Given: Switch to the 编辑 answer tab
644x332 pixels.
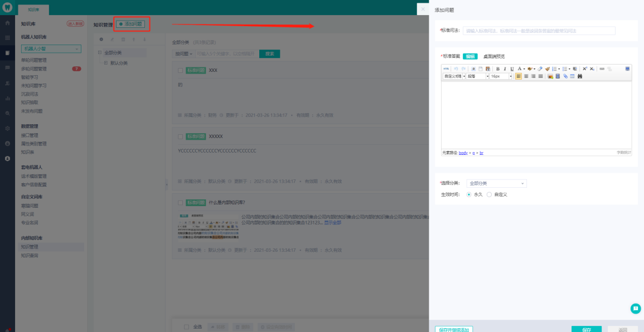Looking at the screenshot, I should pyautogui.click(x=470, y=56).
